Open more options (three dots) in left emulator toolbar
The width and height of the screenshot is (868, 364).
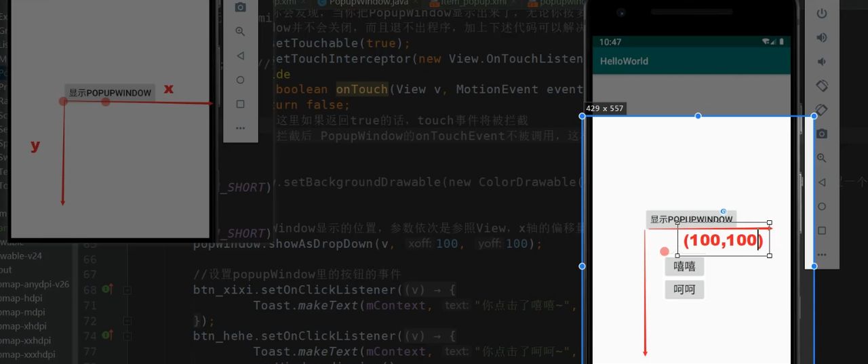click(240, 128)
